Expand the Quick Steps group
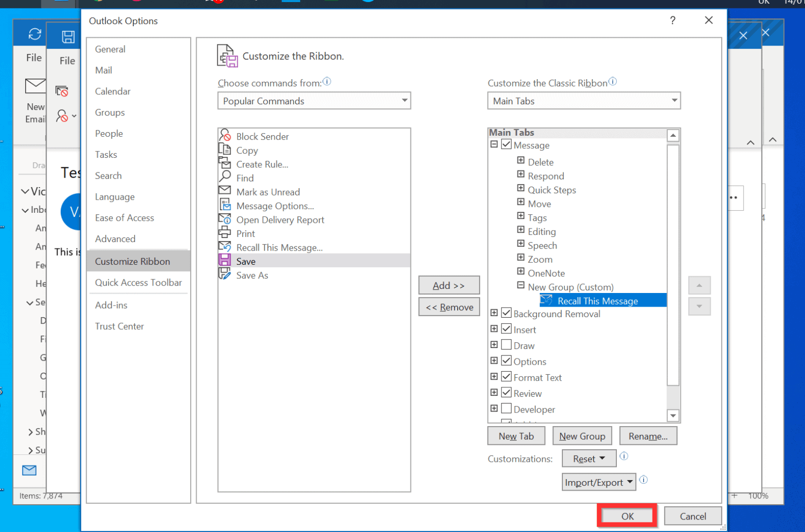 click(x=520, y=189)
